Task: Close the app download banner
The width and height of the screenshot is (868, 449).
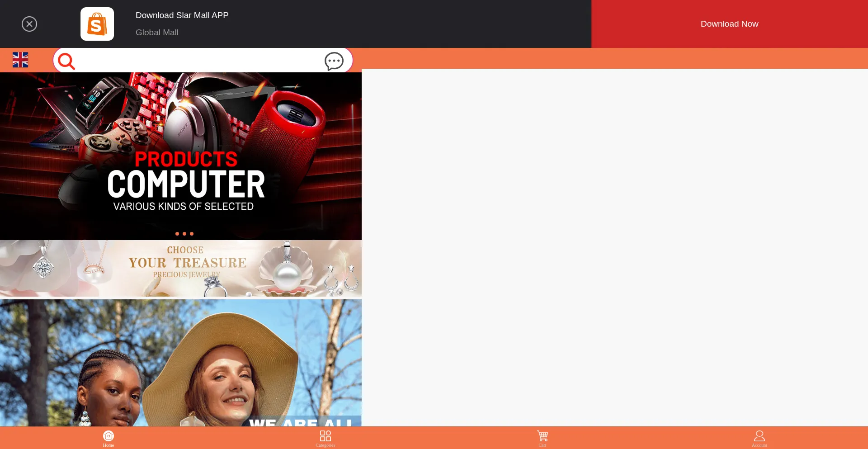Action: click(29, 24)
